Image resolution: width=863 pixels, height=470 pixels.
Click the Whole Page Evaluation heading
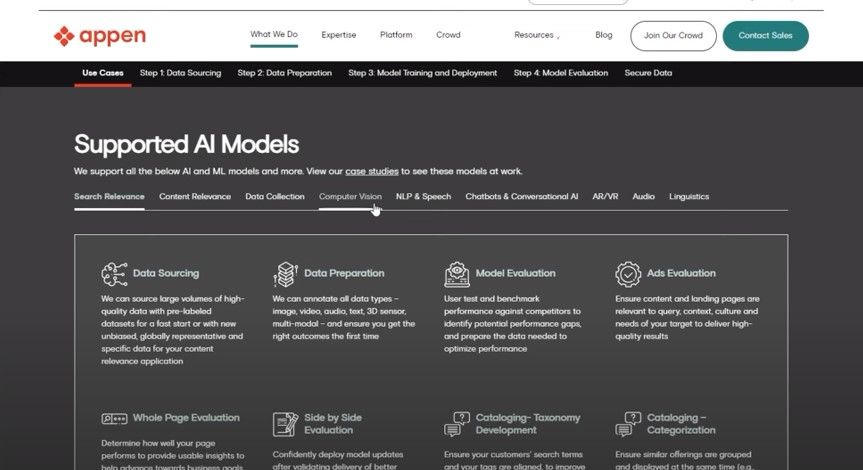click(186, 418)
